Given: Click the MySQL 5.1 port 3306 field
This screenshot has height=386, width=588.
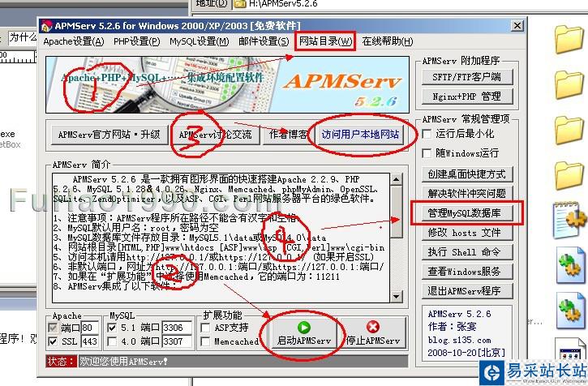Looking at the screenshot, I should (x=177, y=328).
